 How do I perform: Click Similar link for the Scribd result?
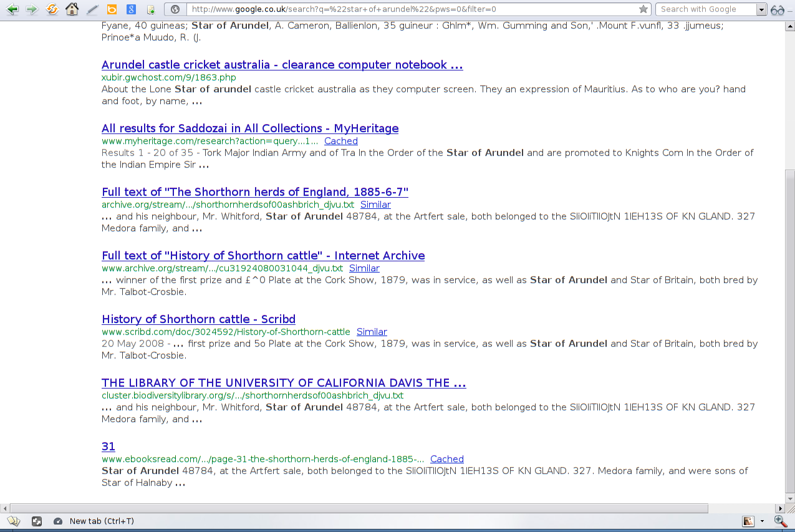(x=372, y=332)
